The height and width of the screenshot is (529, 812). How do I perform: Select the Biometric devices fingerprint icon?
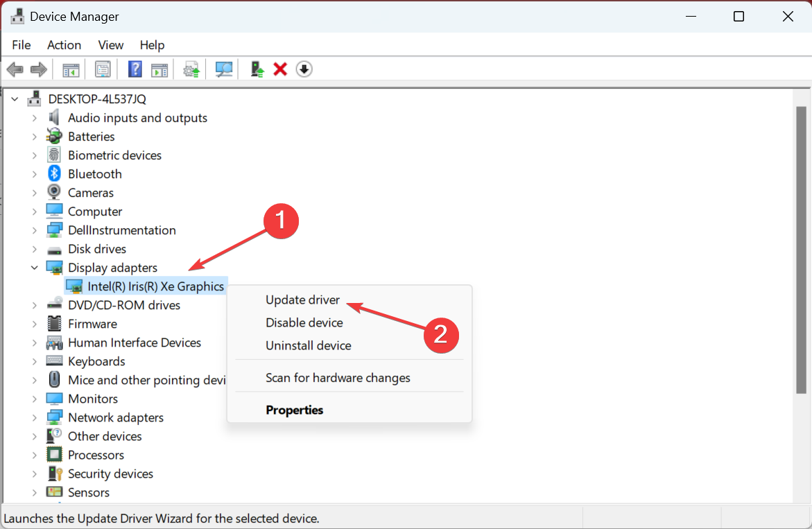pyautogui.click(x=54, y=155)
